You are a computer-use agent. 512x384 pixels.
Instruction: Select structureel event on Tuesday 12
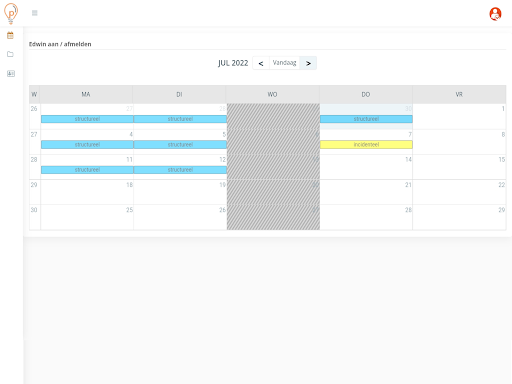pos(180,170)
